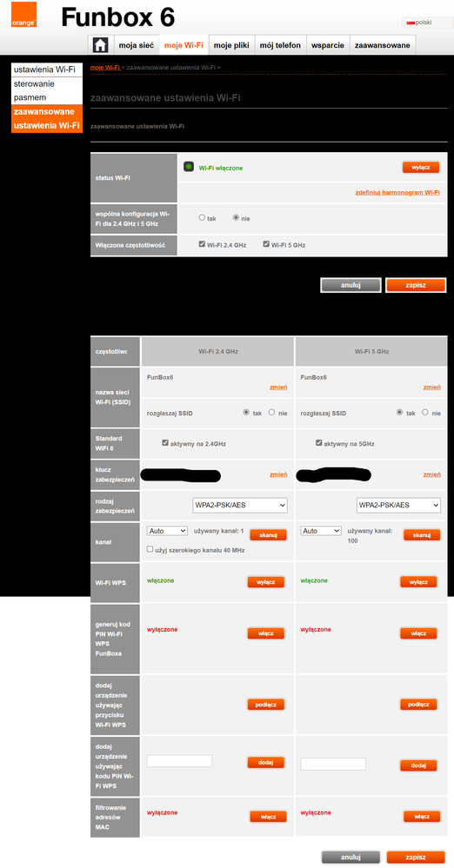Click the 2.4 GHz WPS PIN input field
Screen dimensions: 454x868
click(x=180, y=760)
